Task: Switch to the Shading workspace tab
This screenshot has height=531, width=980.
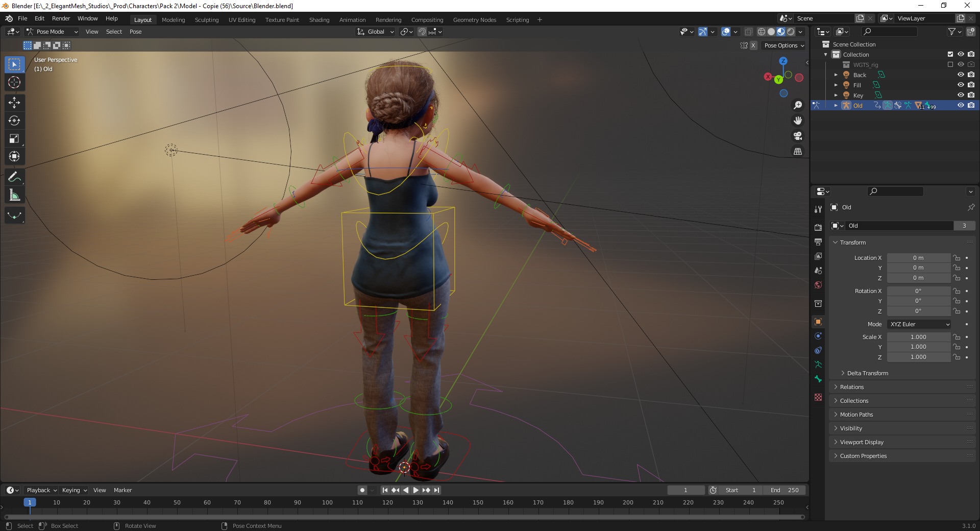Action: [319, 20]
